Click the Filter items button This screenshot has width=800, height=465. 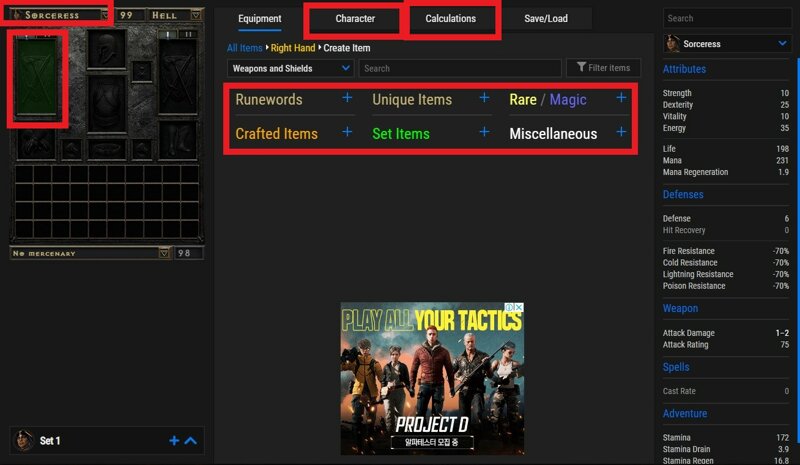point(603,68)
